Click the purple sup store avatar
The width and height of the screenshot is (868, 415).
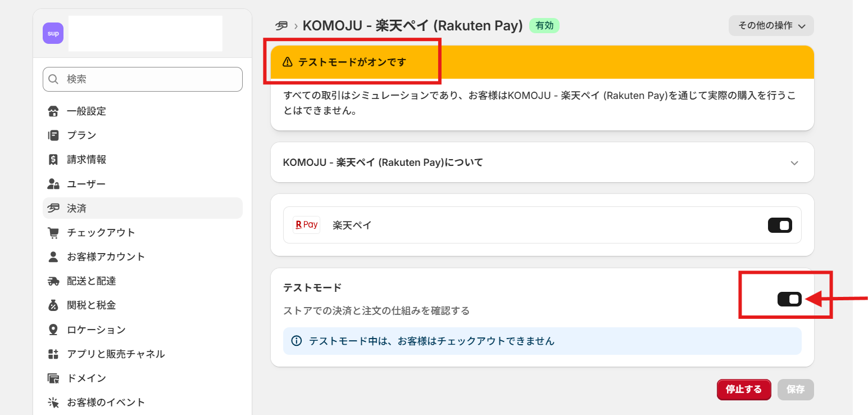tap(53, 33)
